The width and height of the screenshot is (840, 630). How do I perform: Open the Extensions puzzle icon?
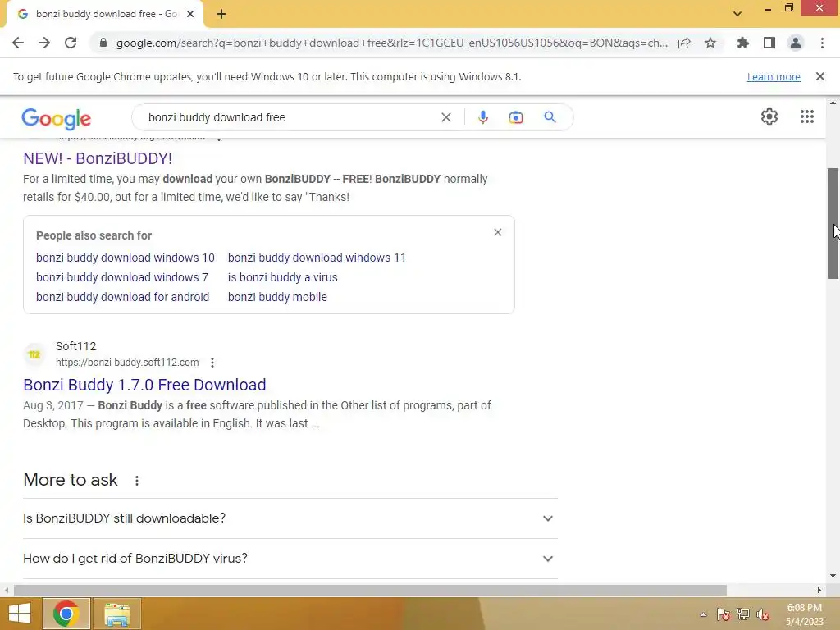[x=742, y=43]
